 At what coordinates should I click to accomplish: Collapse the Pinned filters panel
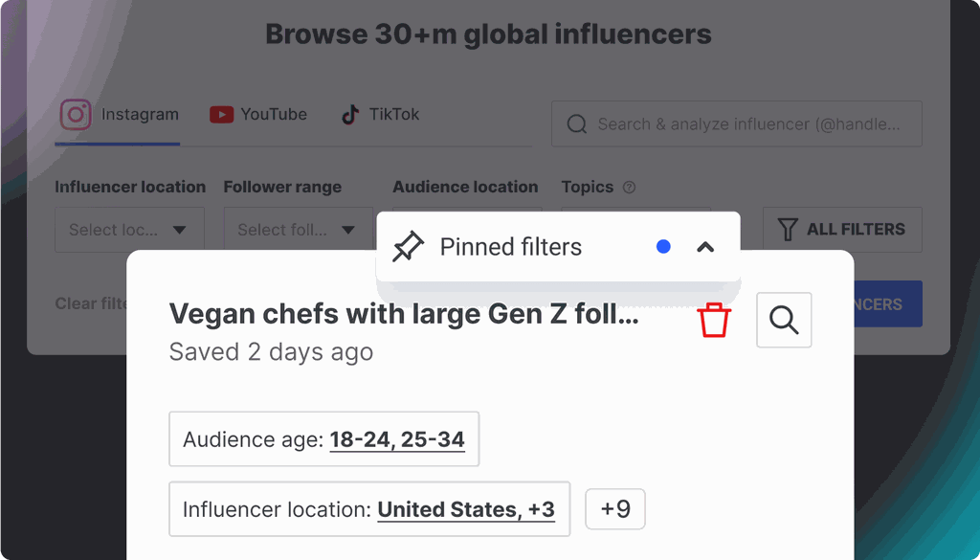[x=705, y=247]
